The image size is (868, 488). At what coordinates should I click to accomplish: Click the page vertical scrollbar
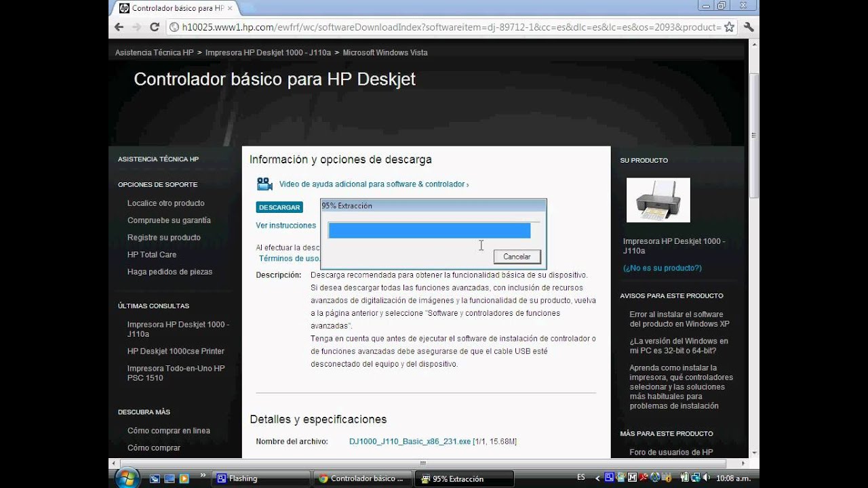(754, 136)
